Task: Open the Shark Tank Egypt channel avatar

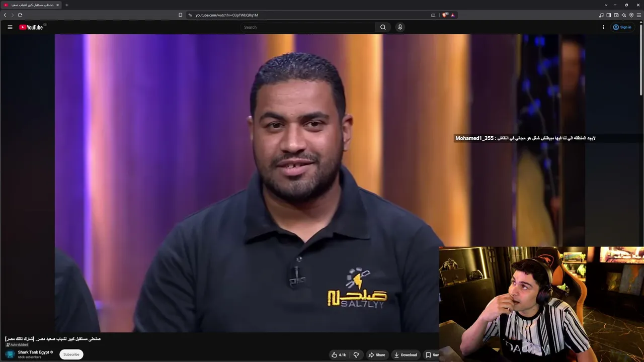Action: [x=10, y=354]
